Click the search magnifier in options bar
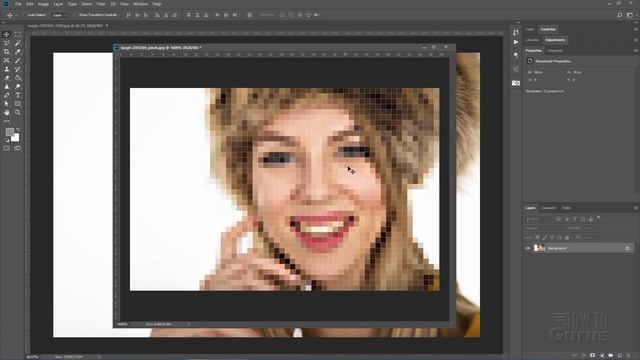This screenshot has height=360, width=640. click(x=620, y=15)
